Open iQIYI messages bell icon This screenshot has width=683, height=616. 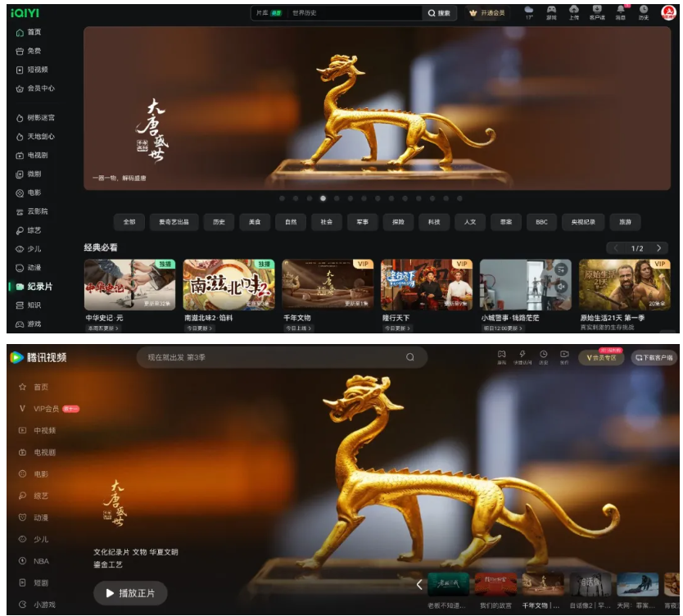[620, 12]
